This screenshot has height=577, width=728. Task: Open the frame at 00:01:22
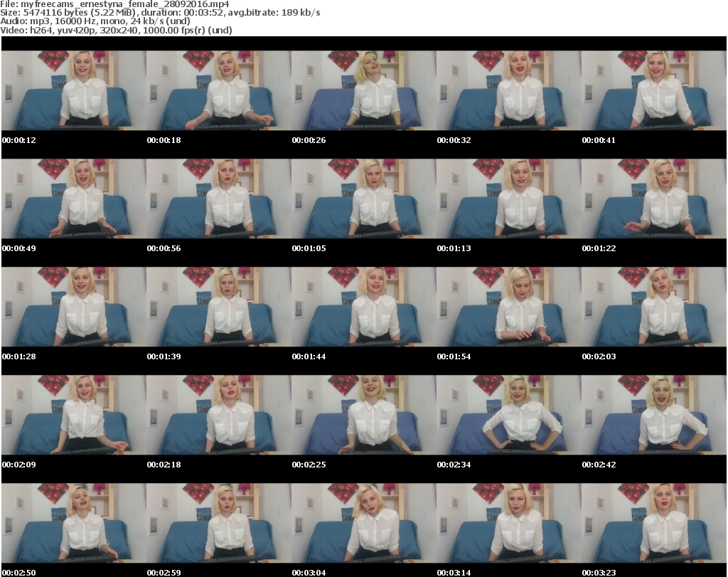pos(654,198)
